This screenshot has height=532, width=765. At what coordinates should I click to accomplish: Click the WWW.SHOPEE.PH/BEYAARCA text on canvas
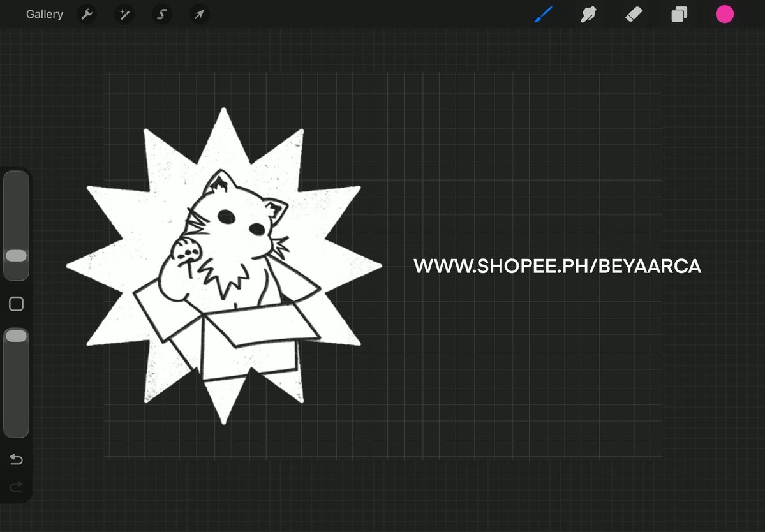pyautogui.click(x=557, y=266)
